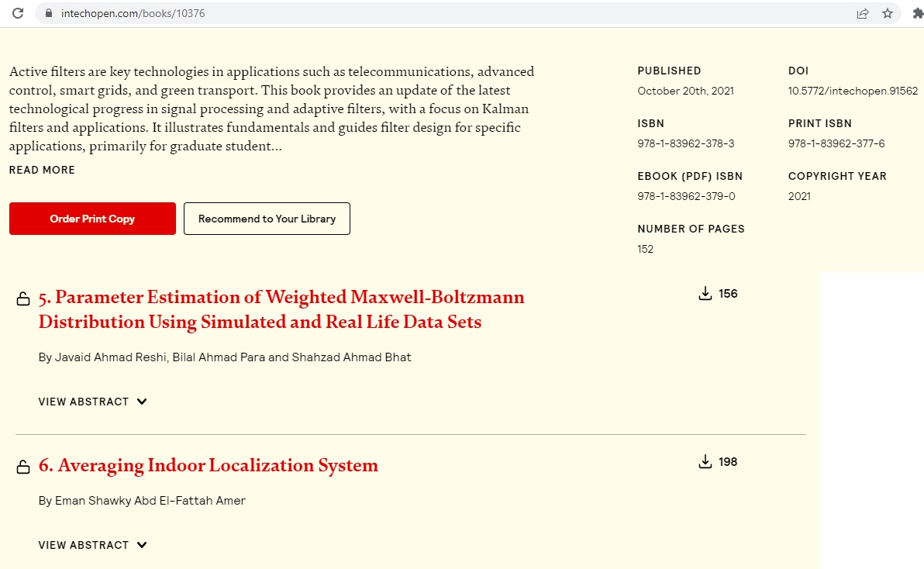Click the padlock site info icon
Viewport: 924px width, 569px height.
(49, 13)
